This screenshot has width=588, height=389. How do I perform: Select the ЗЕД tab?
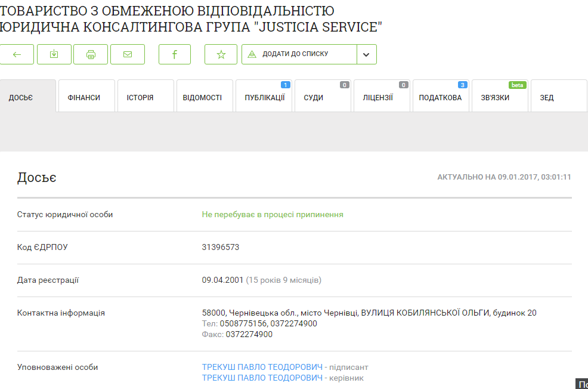tap(547, 97)
